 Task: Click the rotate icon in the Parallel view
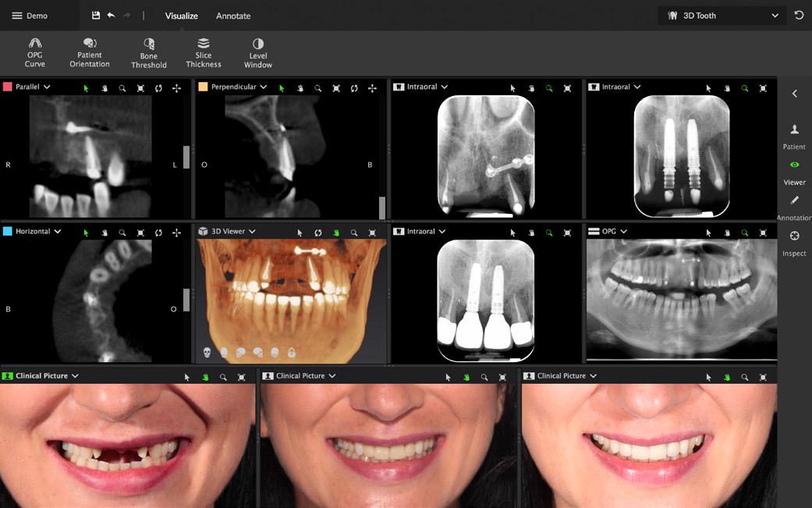158,88
